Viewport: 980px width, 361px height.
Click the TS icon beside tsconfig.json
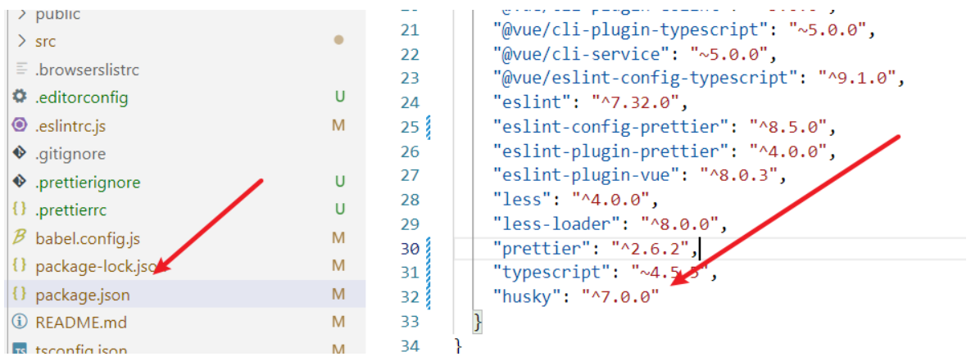pyautogui.click(x=20, y=350)
